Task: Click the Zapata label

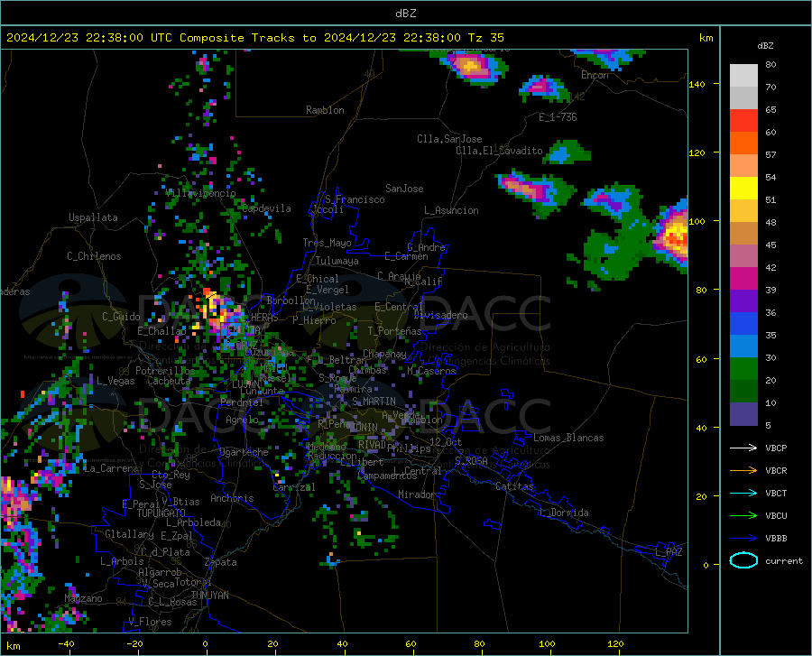Action: (x=221, y=562)
